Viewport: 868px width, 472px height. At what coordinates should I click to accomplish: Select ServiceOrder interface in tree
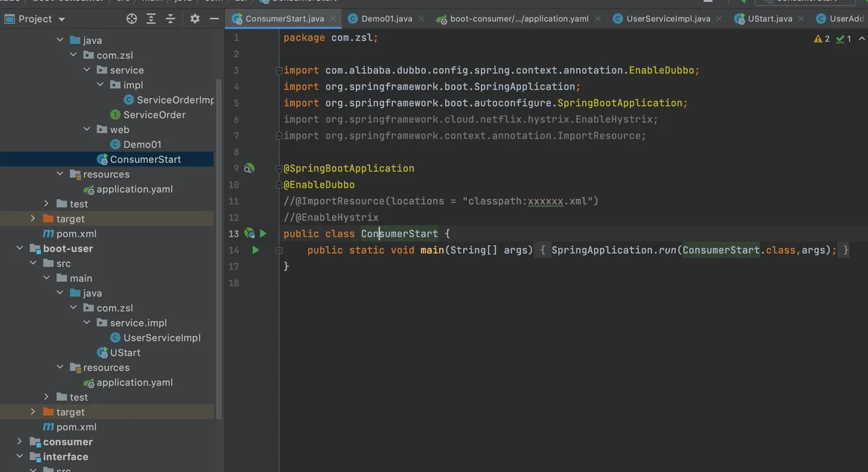[148, 115]
